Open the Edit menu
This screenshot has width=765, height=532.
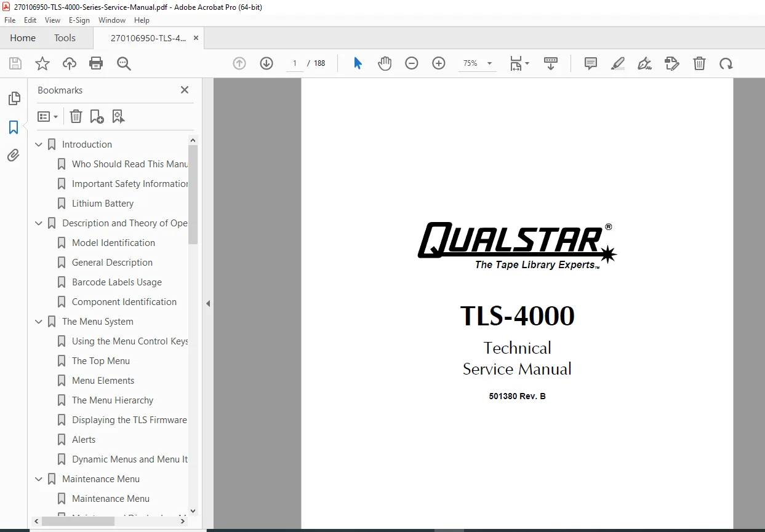pos(30,20)
